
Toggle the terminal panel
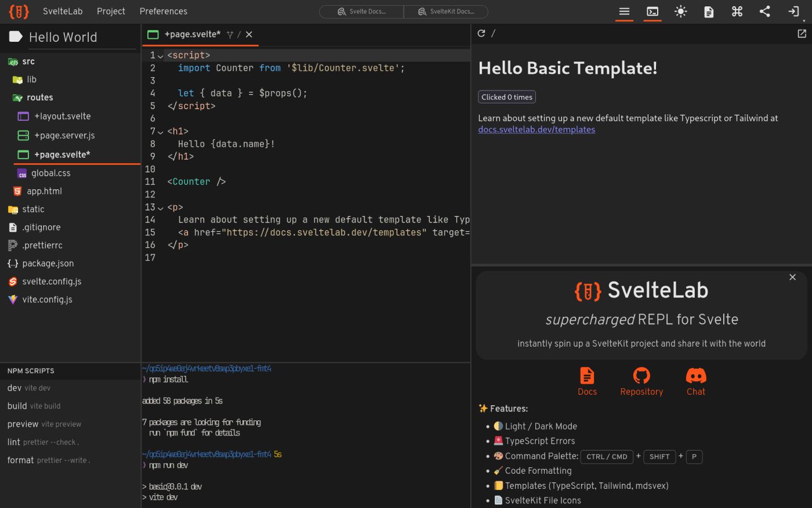[x=652, y=11]
